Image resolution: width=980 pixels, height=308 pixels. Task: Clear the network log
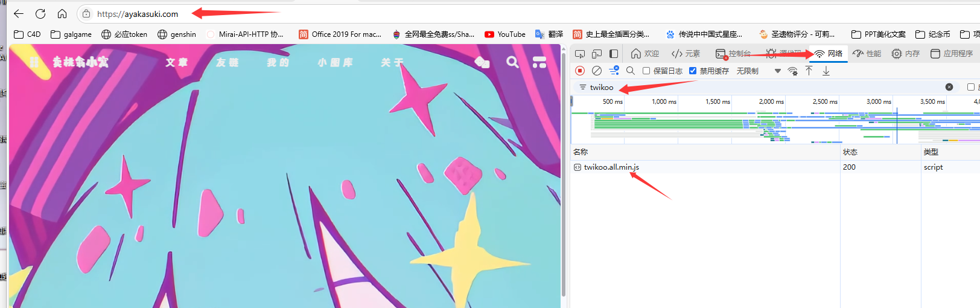[597, 71]
